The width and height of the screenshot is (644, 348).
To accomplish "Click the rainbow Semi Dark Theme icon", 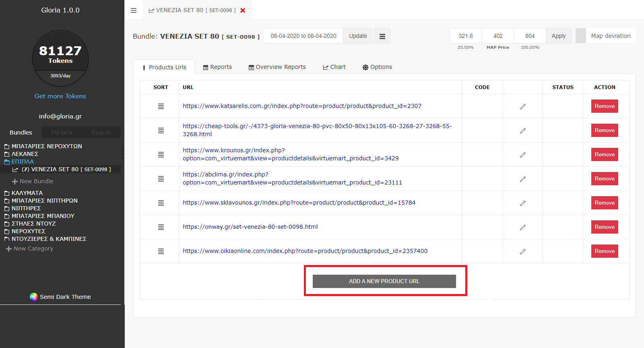I will click(34, 297).
